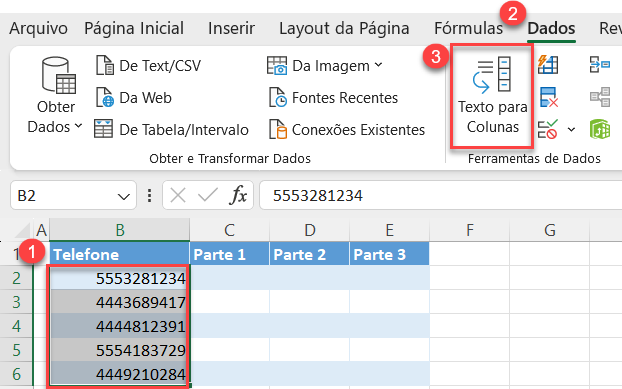Image resolution: width=622 pixels, height=389 pixels.
Task: Click the Da Web import icon
Action: [x=105, y=98]
